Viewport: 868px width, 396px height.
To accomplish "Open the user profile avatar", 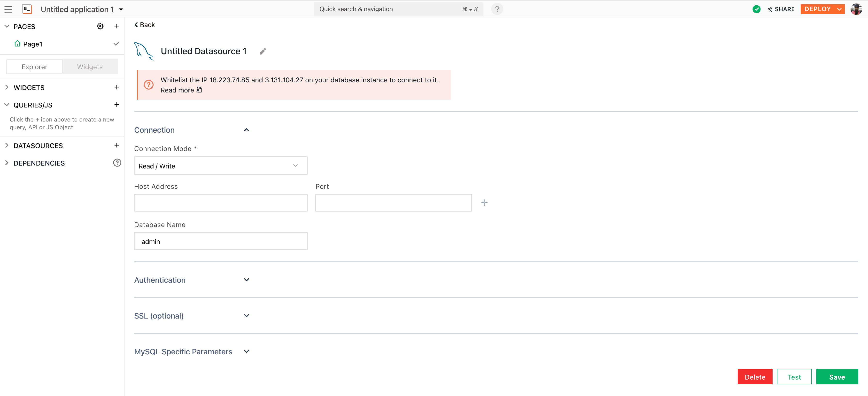I will coord(856,9).
